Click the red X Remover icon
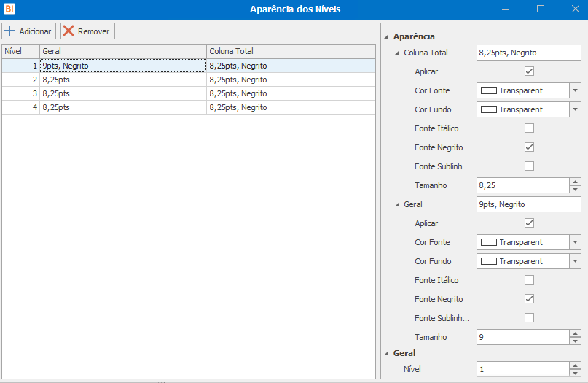Image resolution: width=588 pixels, height=383 pixels. [68, 31]
